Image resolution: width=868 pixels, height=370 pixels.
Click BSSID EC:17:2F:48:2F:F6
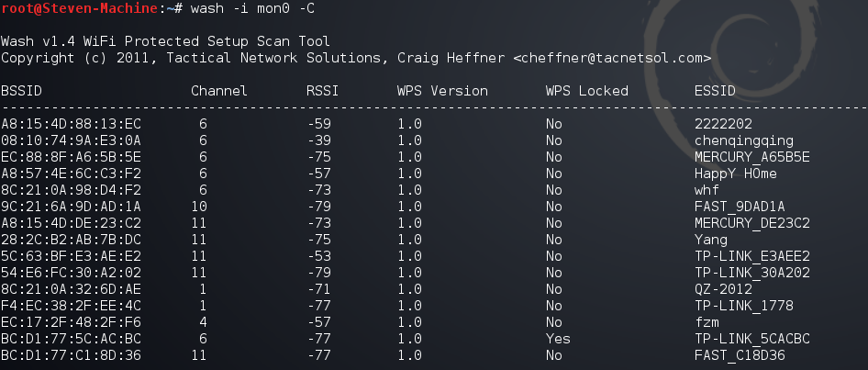[x=72, y=322]
